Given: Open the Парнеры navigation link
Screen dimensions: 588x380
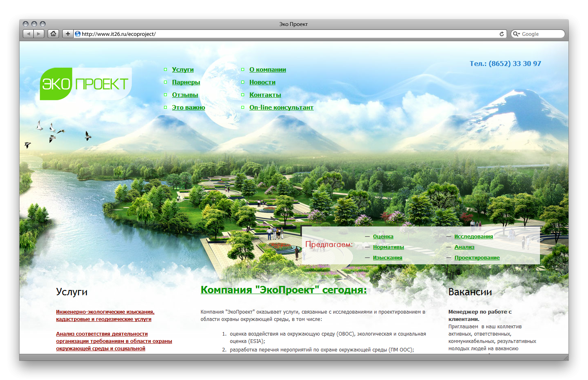Looking at the screenshot, I should (x=186, y=82).
